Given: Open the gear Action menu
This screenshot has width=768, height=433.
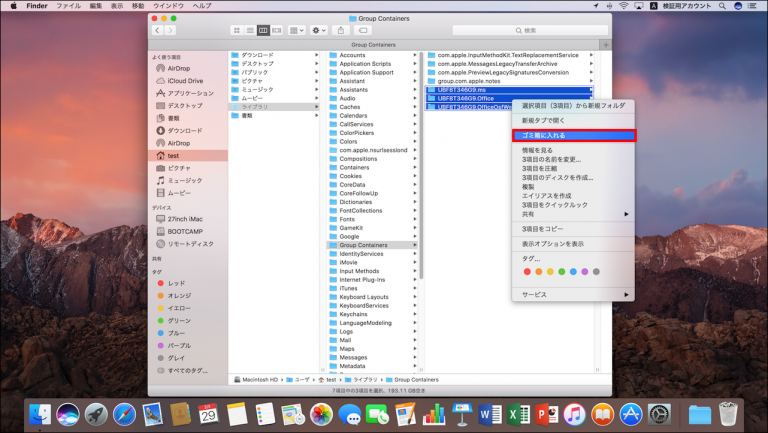Looking at the screenshot, I should [x=319, y=30].
